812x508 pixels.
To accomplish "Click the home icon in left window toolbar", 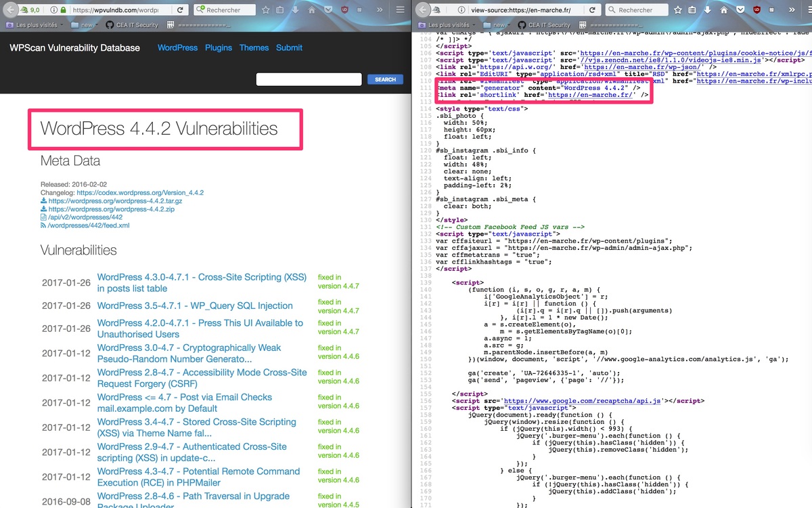I will pos(312,11).
